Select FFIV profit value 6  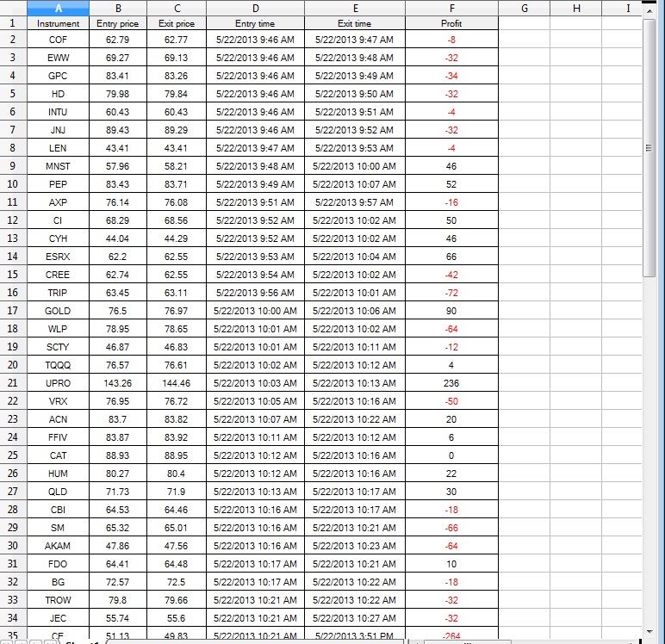[x=451, y=437]
